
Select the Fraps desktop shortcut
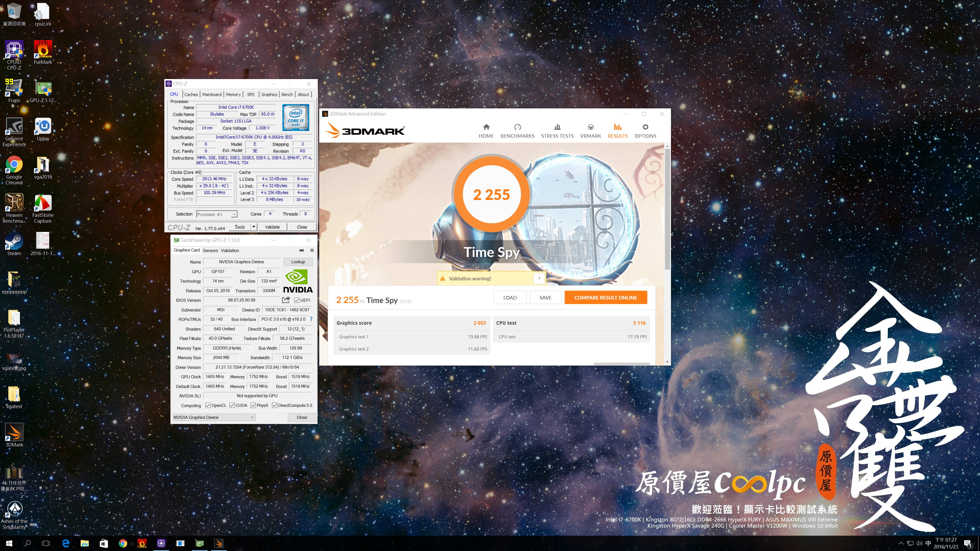click(x=14, y=91)
